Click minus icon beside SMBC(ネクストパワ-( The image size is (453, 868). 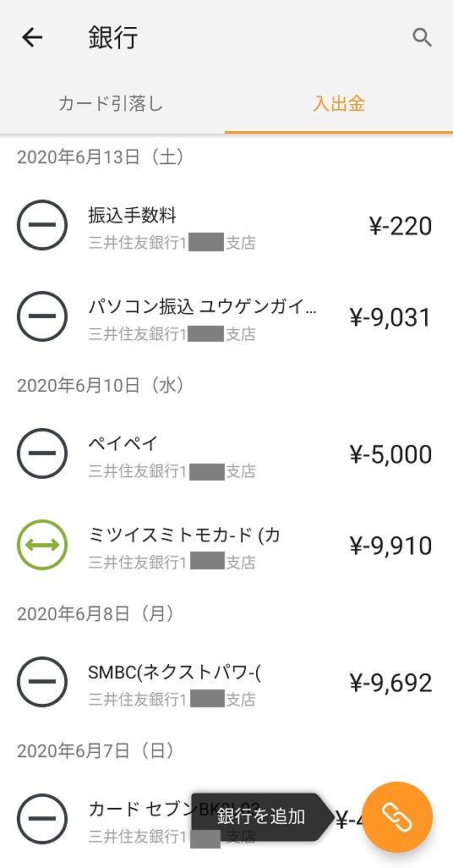pos(42,682)
